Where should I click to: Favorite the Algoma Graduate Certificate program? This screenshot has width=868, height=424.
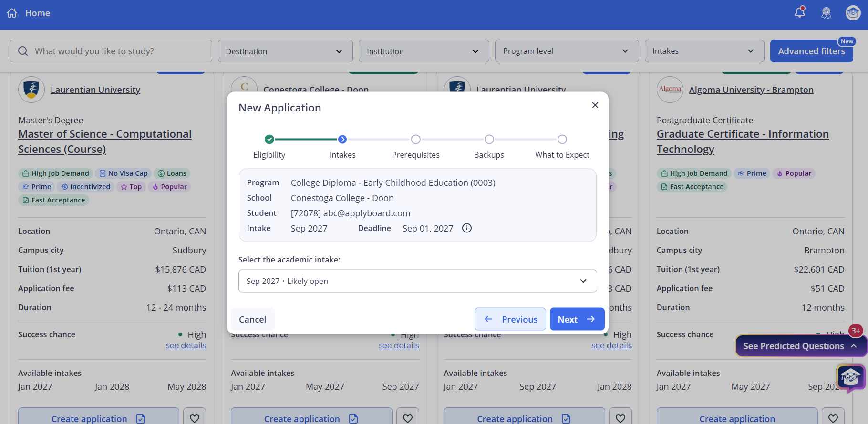[x=833, y=418]
